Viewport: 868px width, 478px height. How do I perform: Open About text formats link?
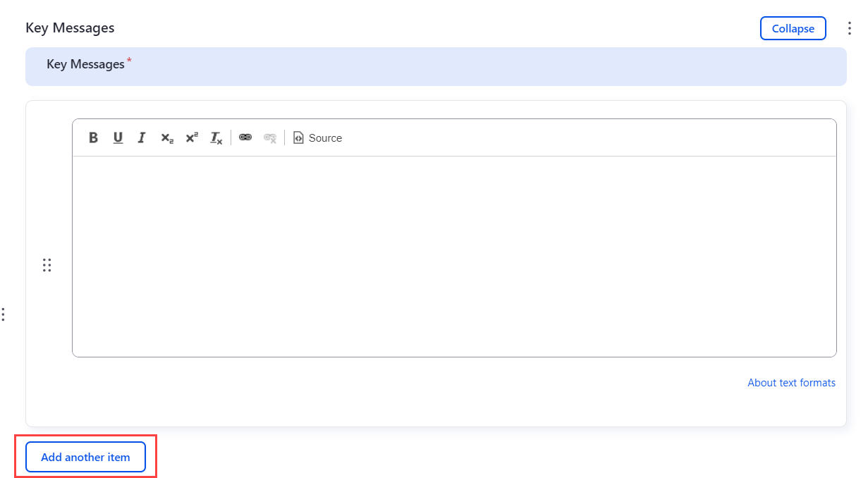pyautogui.click(x=791, y=383)
